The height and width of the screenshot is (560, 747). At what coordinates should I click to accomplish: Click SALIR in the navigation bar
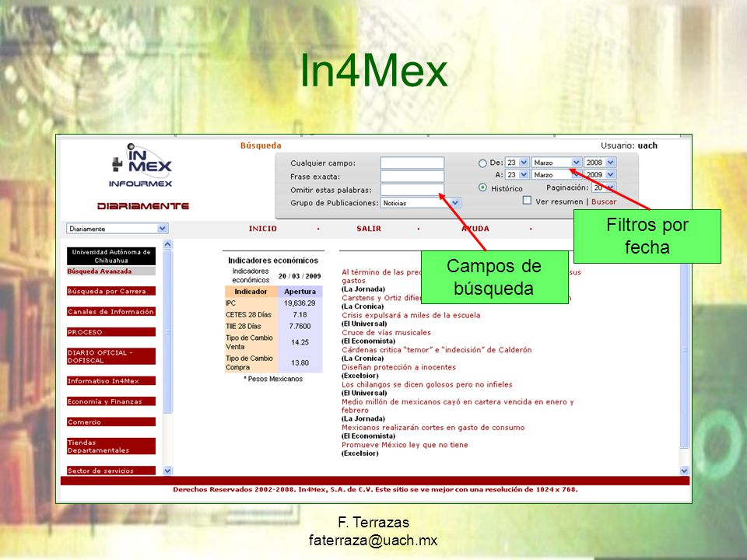369,229
